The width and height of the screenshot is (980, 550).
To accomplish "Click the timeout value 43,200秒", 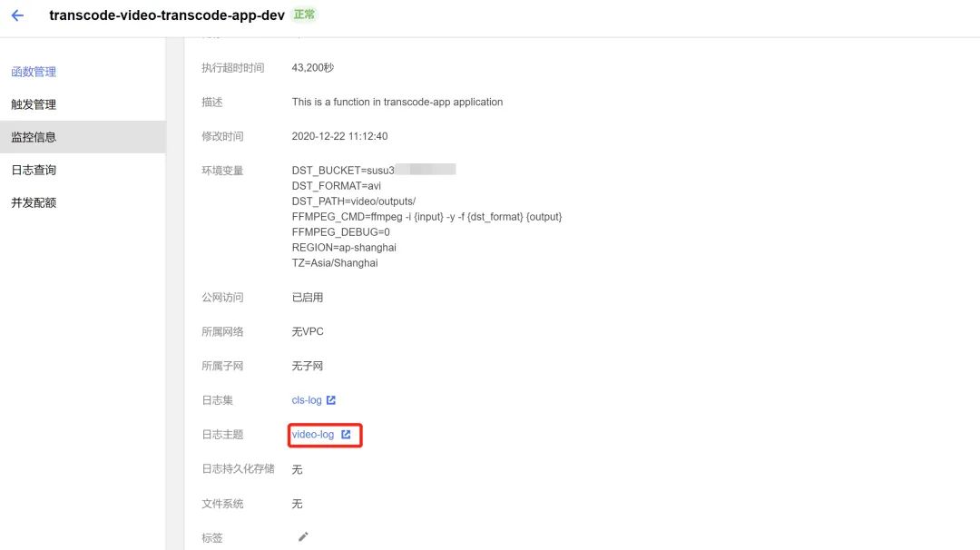I will 312,67.
